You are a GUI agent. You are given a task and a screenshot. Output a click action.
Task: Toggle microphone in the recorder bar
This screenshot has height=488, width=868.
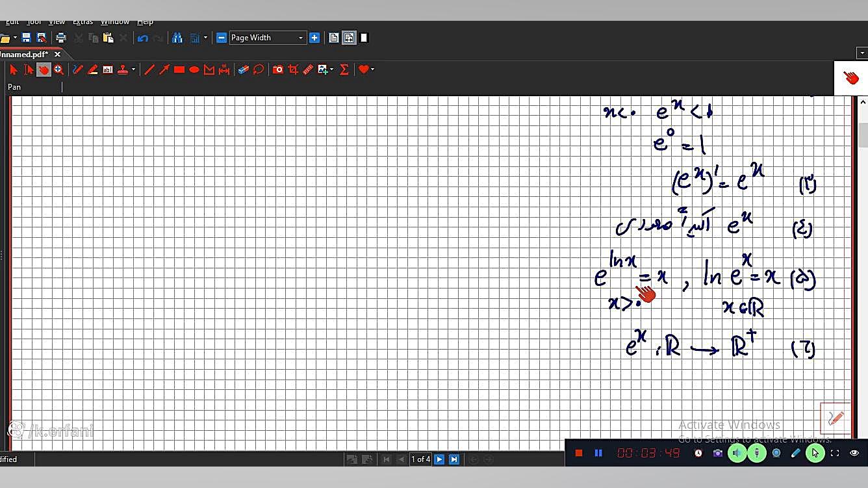coord(757,453)
